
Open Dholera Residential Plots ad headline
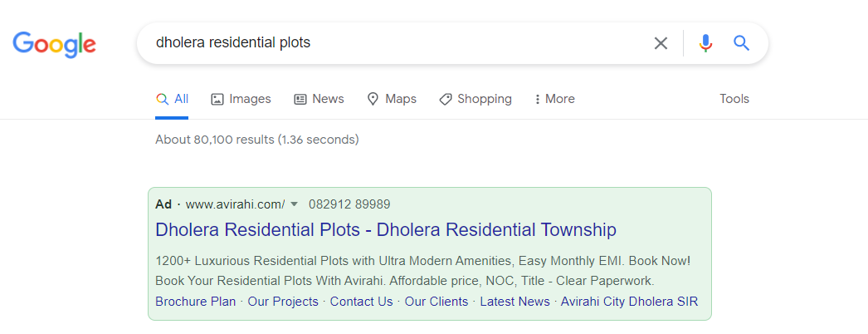[386, 229]
